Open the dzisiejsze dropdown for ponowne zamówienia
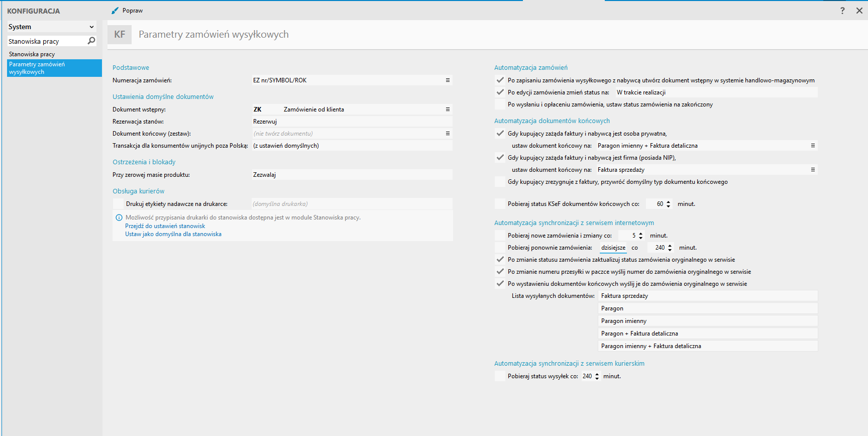 coord(613,248)
